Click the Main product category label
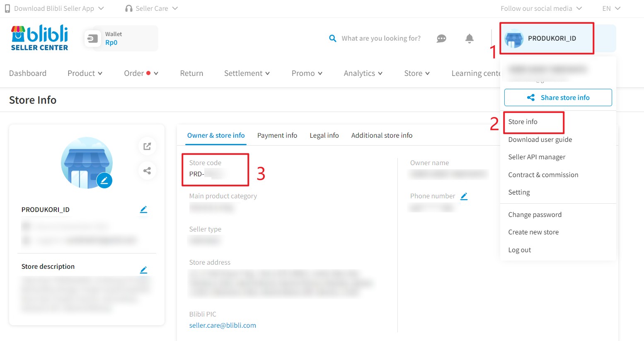Viewport: 644px width, 341px height. (x=223, y=196)
